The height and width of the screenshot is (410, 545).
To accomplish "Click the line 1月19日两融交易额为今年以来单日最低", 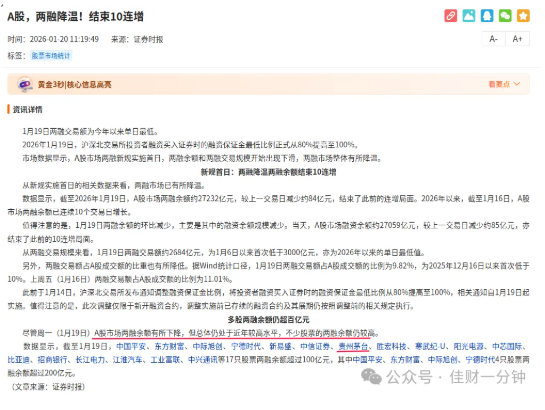I will pos(90,132).
